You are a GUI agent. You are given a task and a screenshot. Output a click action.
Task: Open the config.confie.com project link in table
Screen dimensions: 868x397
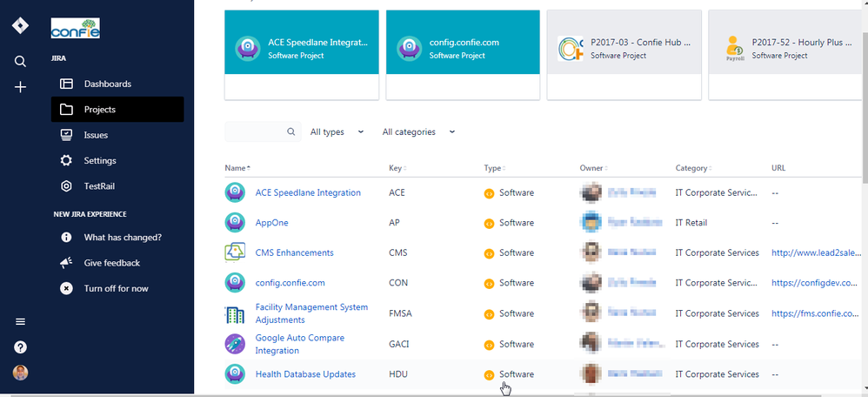290,282
